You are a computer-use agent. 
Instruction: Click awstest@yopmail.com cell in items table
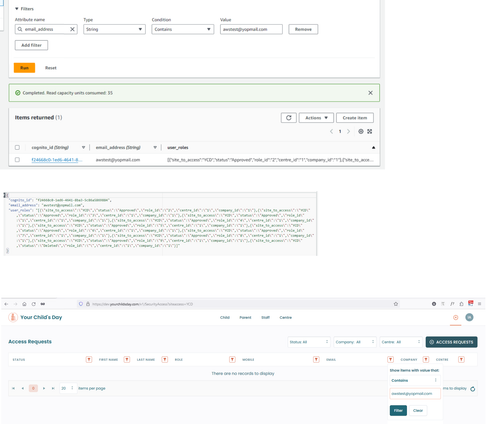118,160
